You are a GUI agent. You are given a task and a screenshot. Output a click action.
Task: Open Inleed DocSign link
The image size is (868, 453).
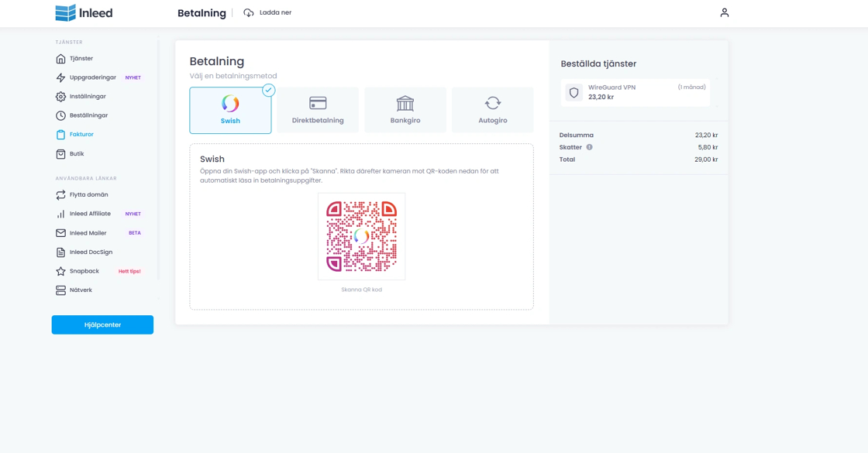91,252
